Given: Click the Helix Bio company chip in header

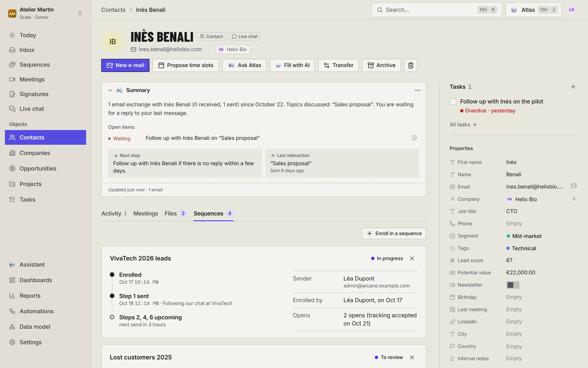Looking at the screenshot, I should pos(233,49).
